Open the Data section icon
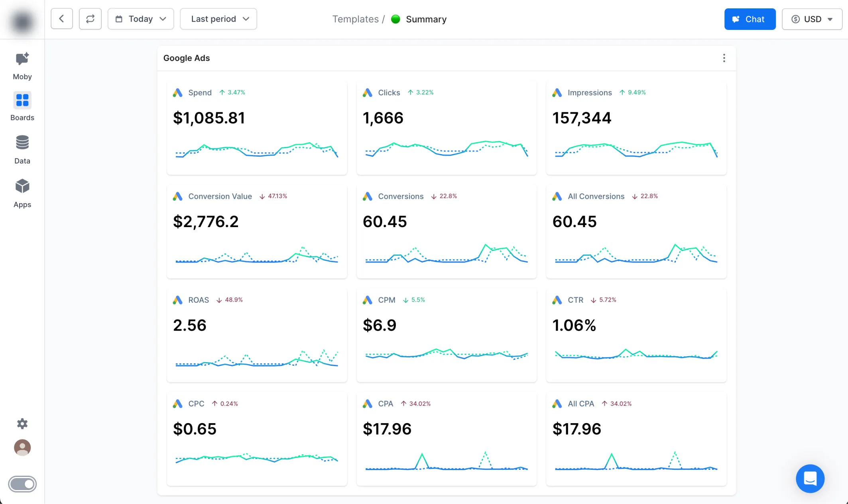This screenshot has height=504, width=848. point(22,149)
